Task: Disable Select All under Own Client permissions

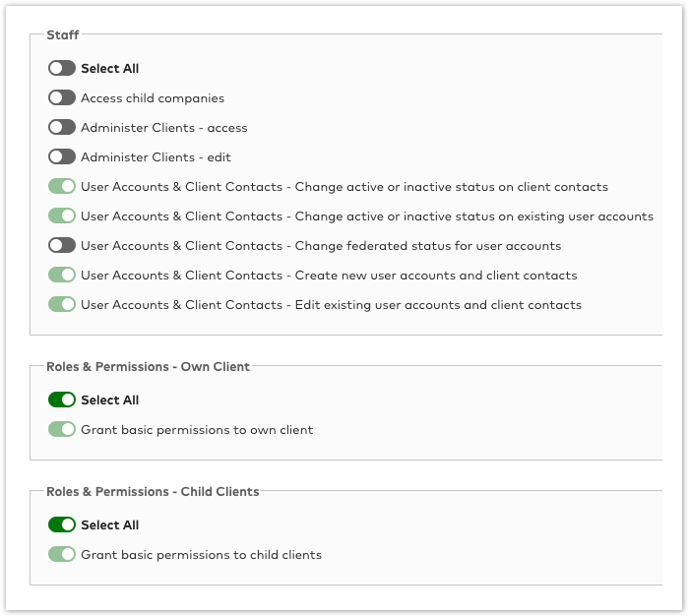Action: pos(62,400)
